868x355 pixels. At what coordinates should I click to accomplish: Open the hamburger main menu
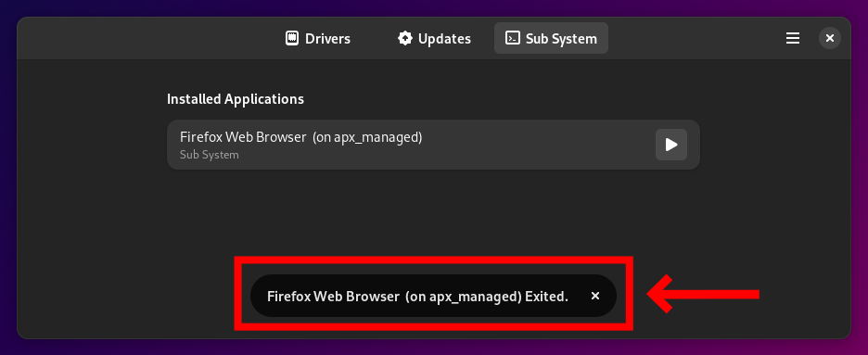793,38
